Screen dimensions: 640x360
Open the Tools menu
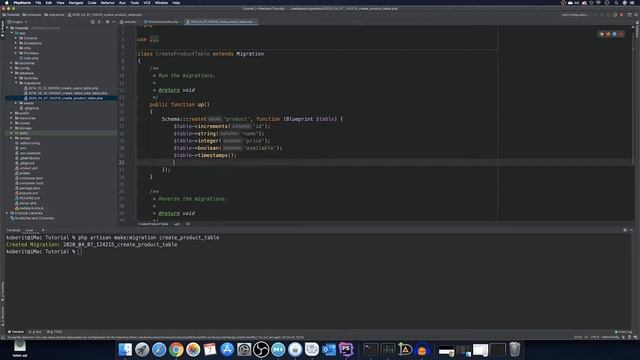coord(134,2)
